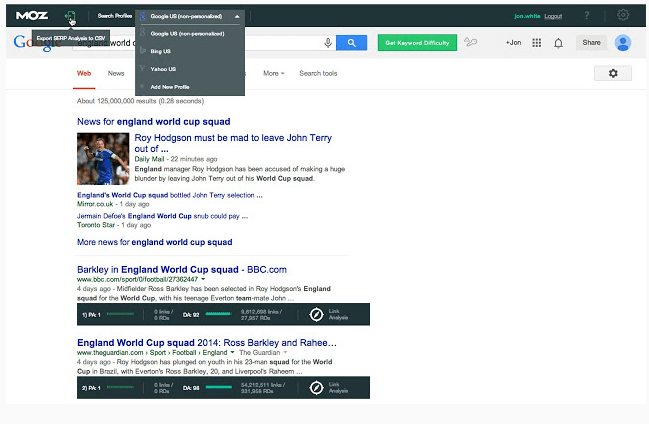Export SERP analysis to CSV icon
Screen dimensions: 649x424
pyautogui.click(x=70, y=16)
